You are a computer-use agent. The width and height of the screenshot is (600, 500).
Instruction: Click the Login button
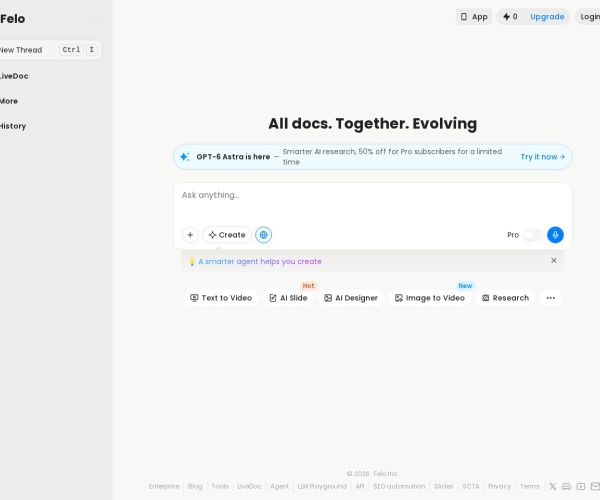click(x=589, y=17)
